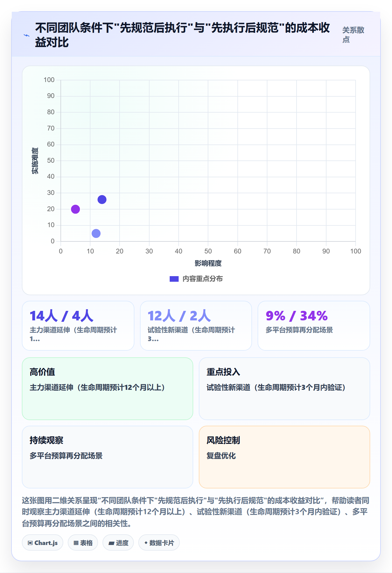Click the 表格 tag
Screen dimensions: 392x573
[x=83, y=543]
